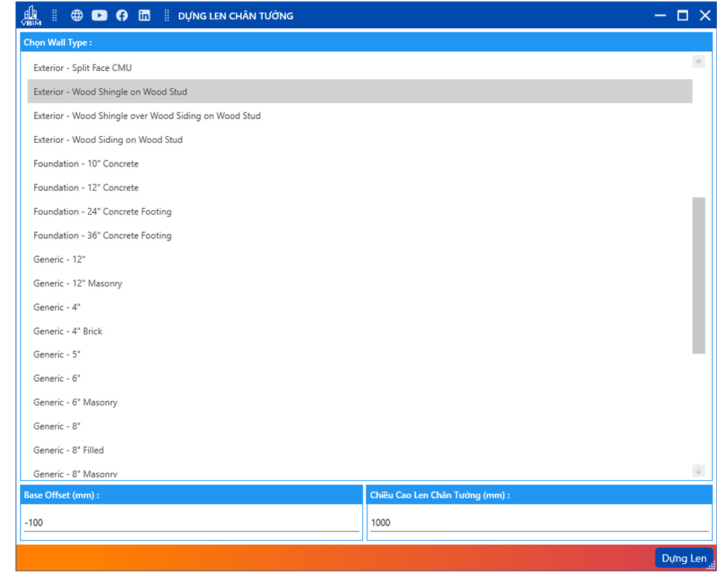Image resolution: width=728 pixels, height=572 pixels.
Task: Click the Facebook icon in title bar
Action: (122, 16)
